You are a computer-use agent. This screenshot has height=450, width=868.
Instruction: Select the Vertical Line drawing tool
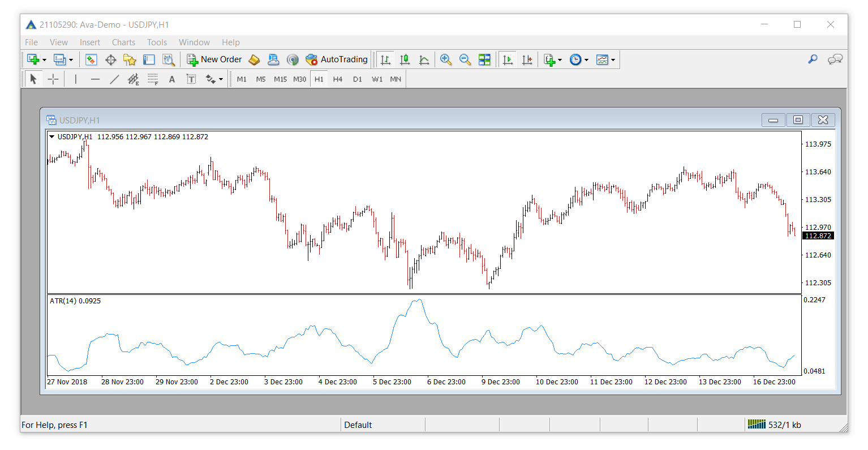75,79
